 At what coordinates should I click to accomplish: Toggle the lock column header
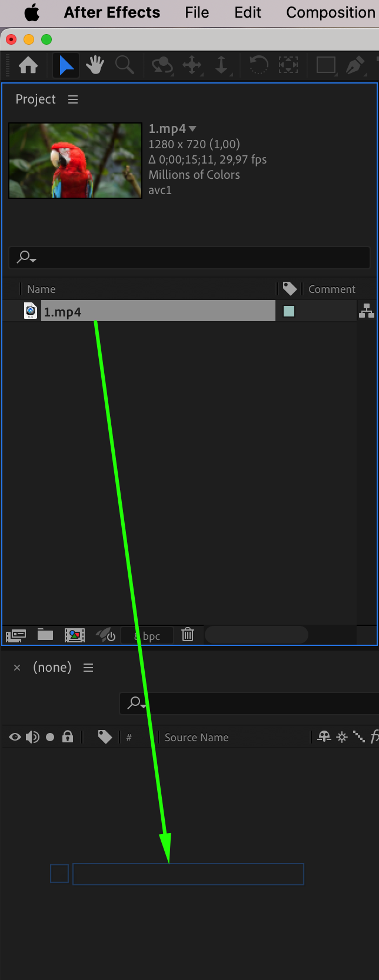click(68, 736)
